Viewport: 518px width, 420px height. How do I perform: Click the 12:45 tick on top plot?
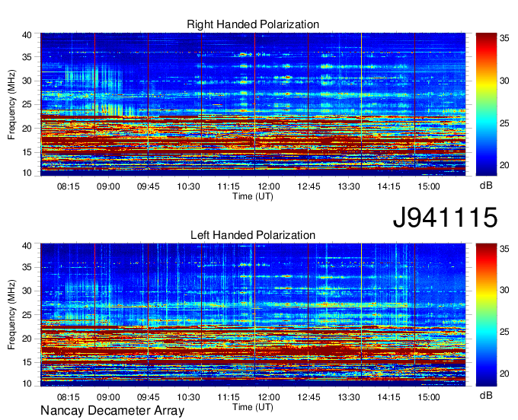(x=309, y=186)
